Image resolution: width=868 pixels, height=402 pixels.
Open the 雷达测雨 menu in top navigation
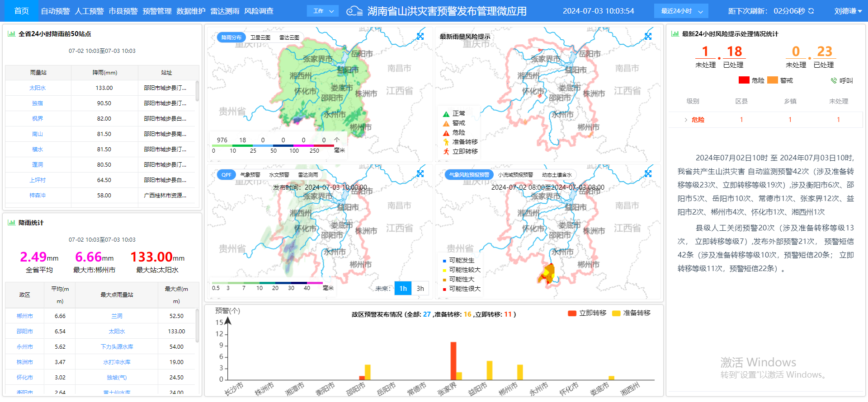point(225,11)
